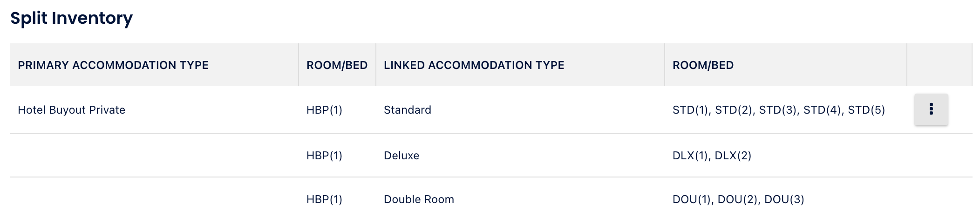Viewport: 980px width, 218px height.
Task: Click the Split Inventory heading
Action: [x=71, y=18]
